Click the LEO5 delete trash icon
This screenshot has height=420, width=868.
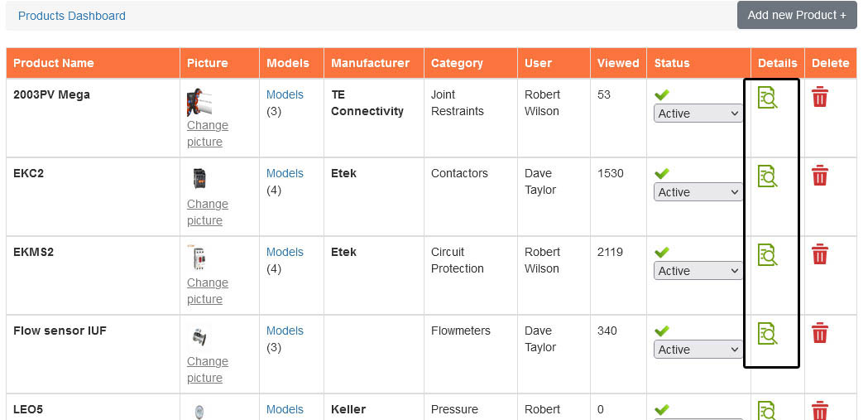(x=820, y=411)
